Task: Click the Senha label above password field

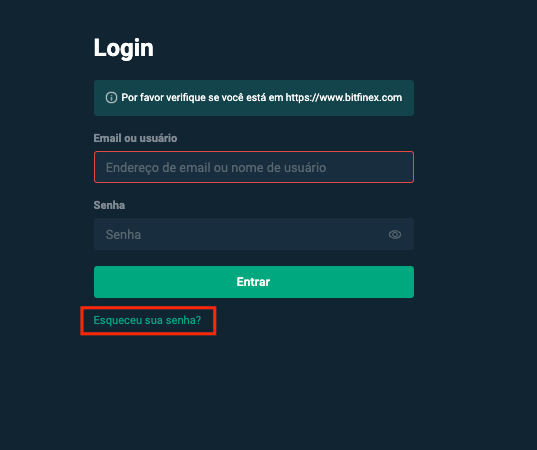Action: pos(109,205)
